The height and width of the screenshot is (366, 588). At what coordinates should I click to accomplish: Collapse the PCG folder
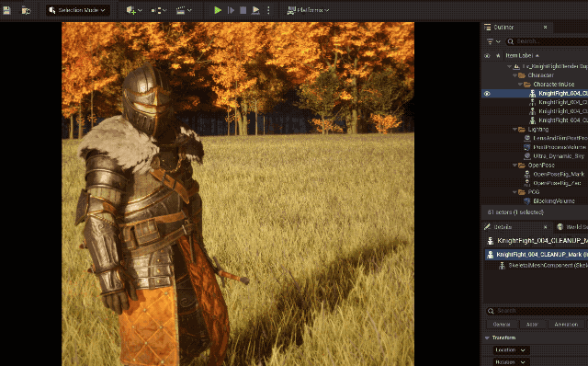(514, 192)
